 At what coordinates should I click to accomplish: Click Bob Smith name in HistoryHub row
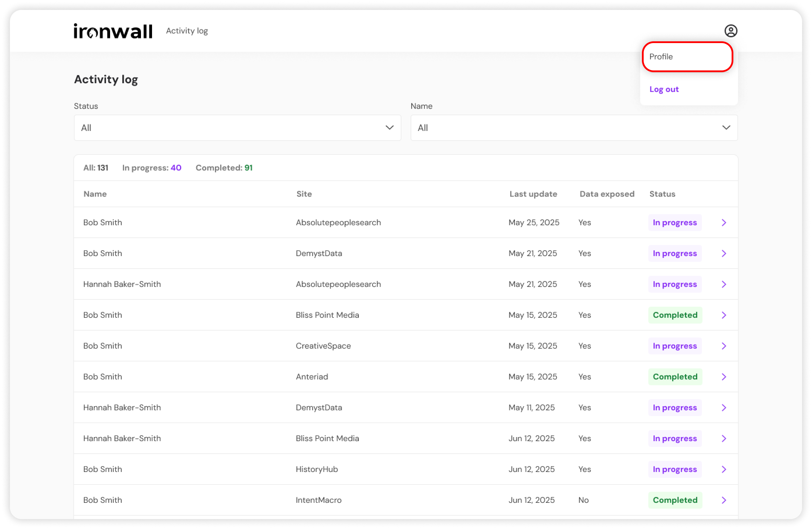click(103, 469)
